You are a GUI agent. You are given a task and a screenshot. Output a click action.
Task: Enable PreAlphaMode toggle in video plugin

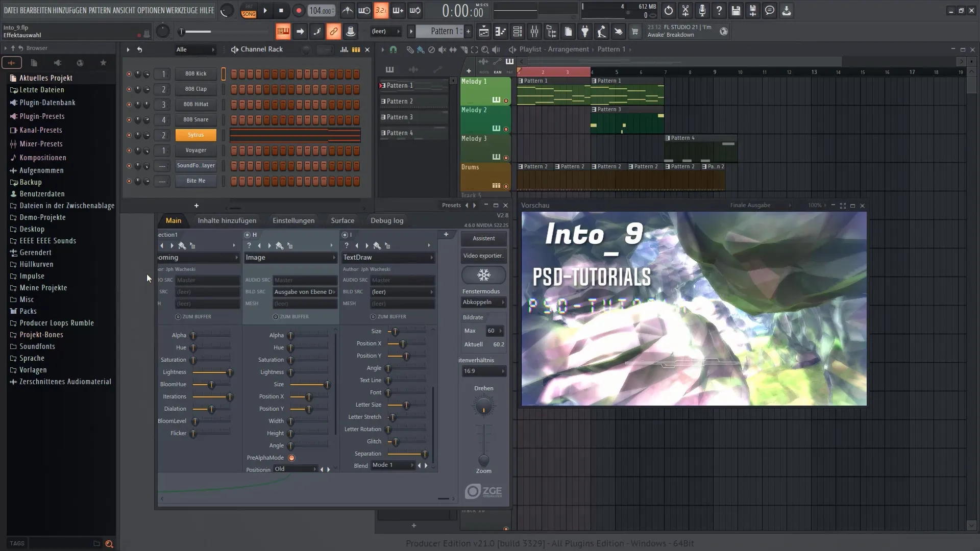point(291,458)
